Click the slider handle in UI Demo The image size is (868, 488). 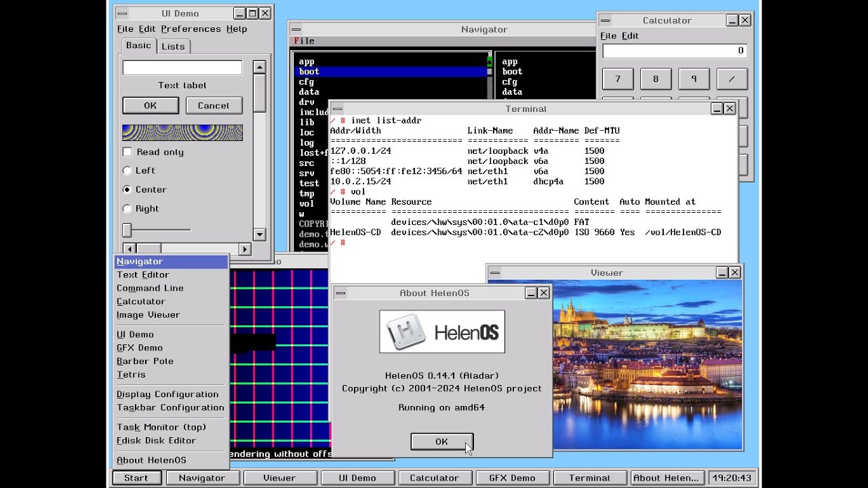pyautogui.click(x=127, y=230)
